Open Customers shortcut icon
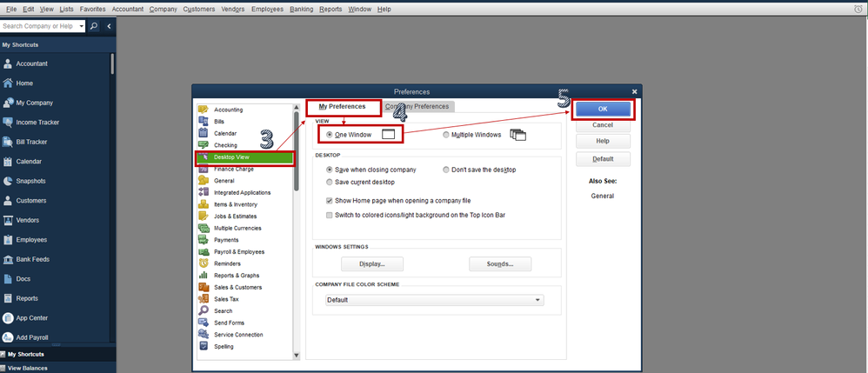Image resolution: width=868 pixels, height=373 pixels. [8, 200]
